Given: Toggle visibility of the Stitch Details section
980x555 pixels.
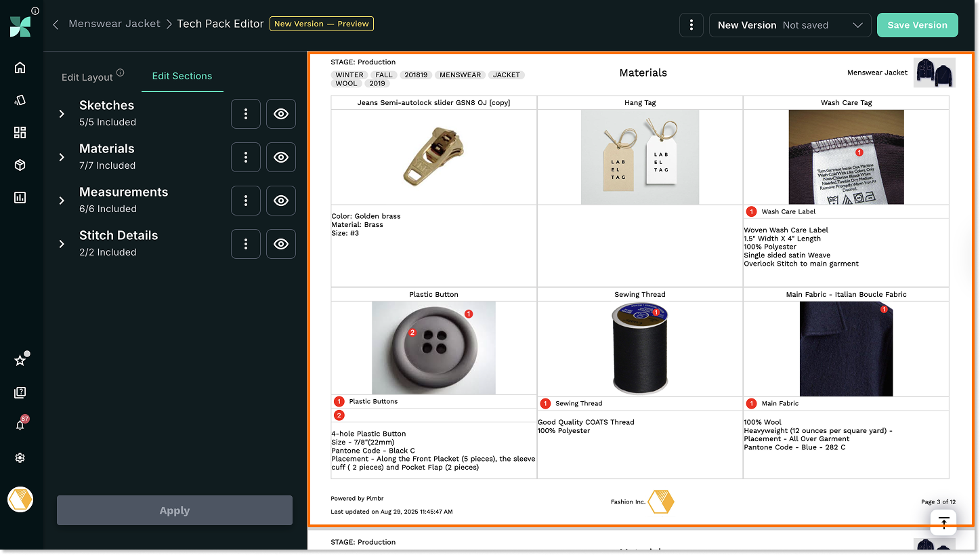Looking at the screenshot, I should point(281,244).
